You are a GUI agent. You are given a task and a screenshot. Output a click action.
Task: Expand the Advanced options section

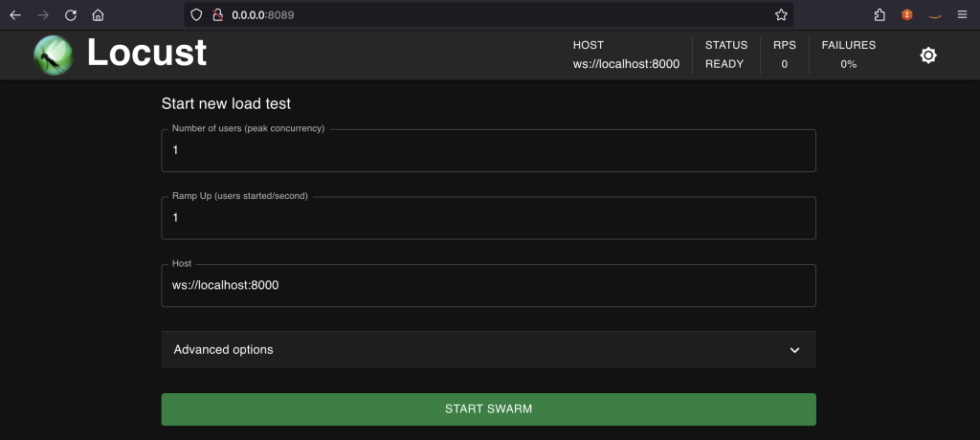488,350
